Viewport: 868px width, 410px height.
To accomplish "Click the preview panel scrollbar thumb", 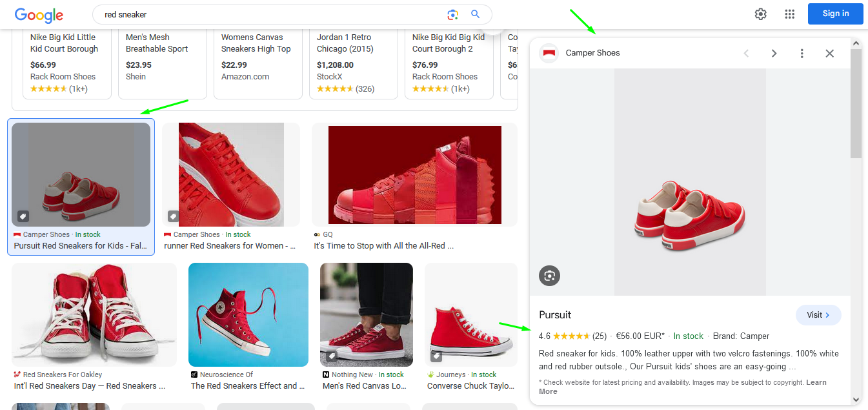I will pos(856,103).
